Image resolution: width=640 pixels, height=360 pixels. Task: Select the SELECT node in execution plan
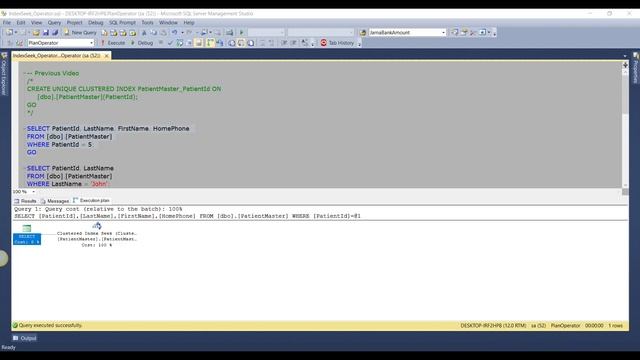(x=27, y=235)
